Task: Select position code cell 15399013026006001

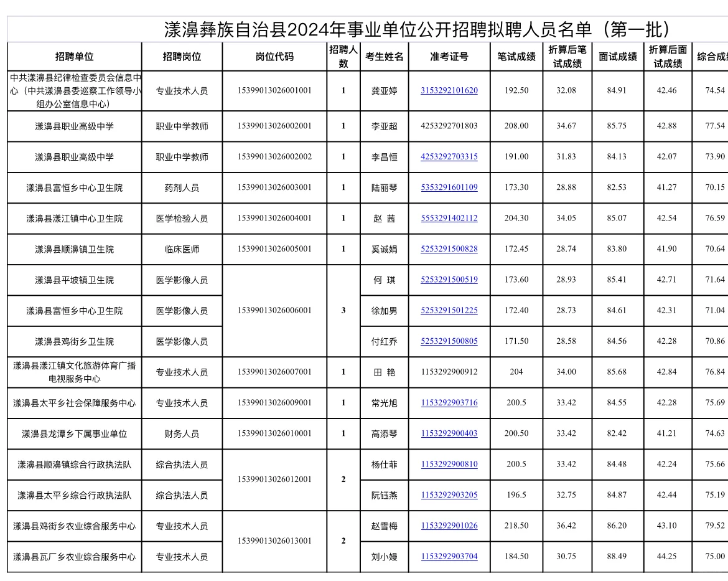Action: pos(274,310)
